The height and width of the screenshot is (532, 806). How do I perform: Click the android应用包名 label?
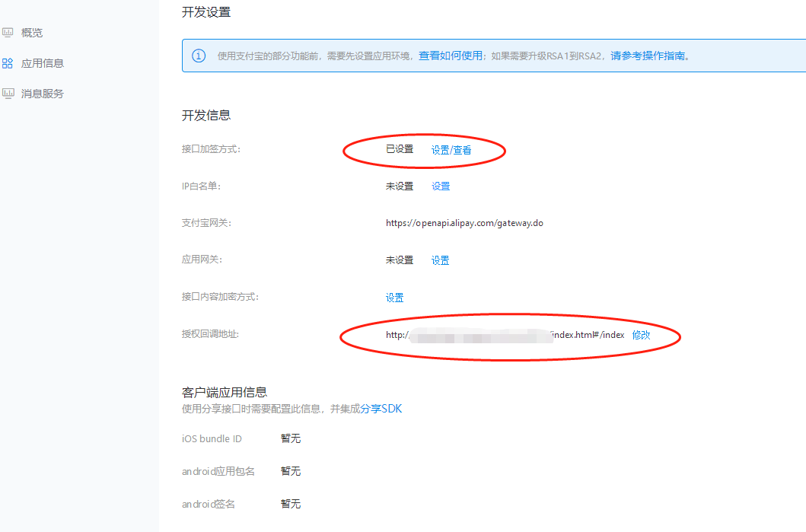tap(218, 471)
